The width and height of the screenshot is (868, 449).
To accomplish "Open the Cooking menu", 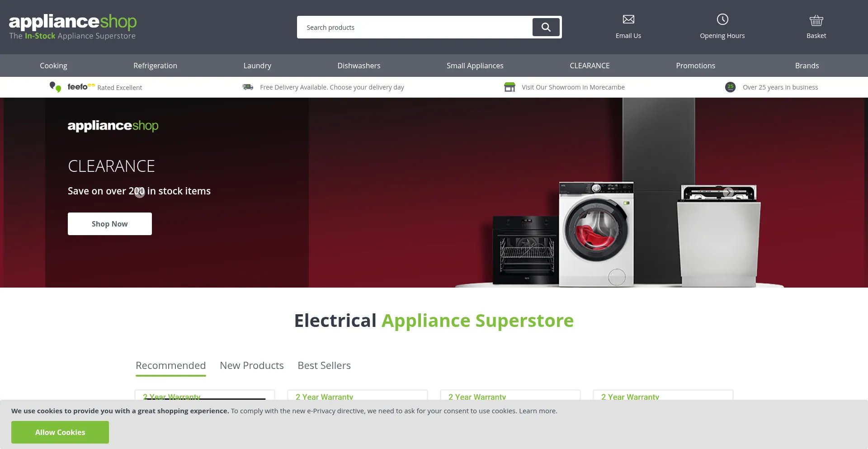I will (x=53, y=66).
